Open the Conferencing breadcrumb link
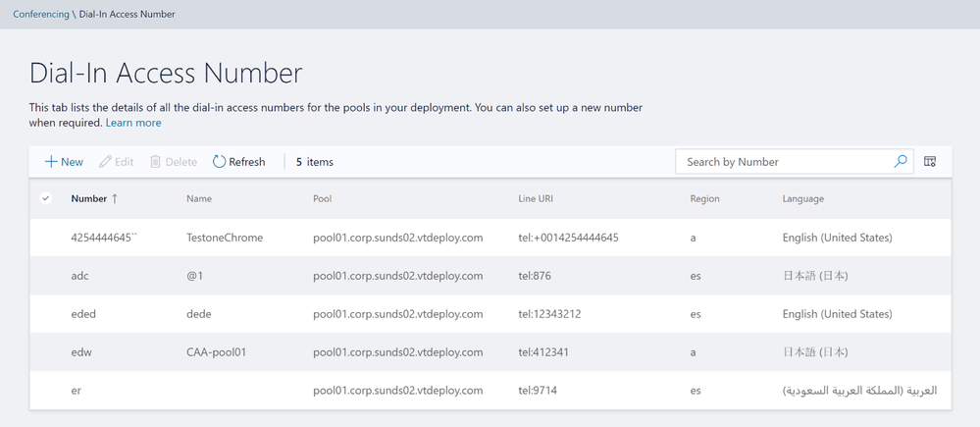This screenshot has width=980, height=427. 41,15
